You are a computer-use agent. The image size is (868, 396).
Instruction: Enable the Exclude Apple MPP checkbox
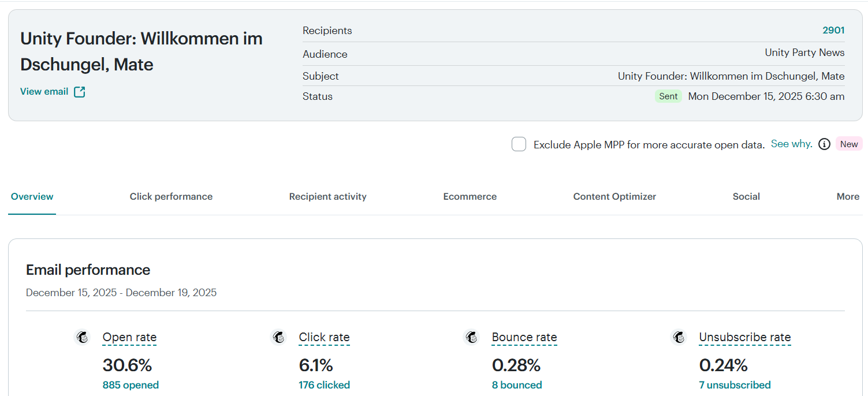[519, 144]
